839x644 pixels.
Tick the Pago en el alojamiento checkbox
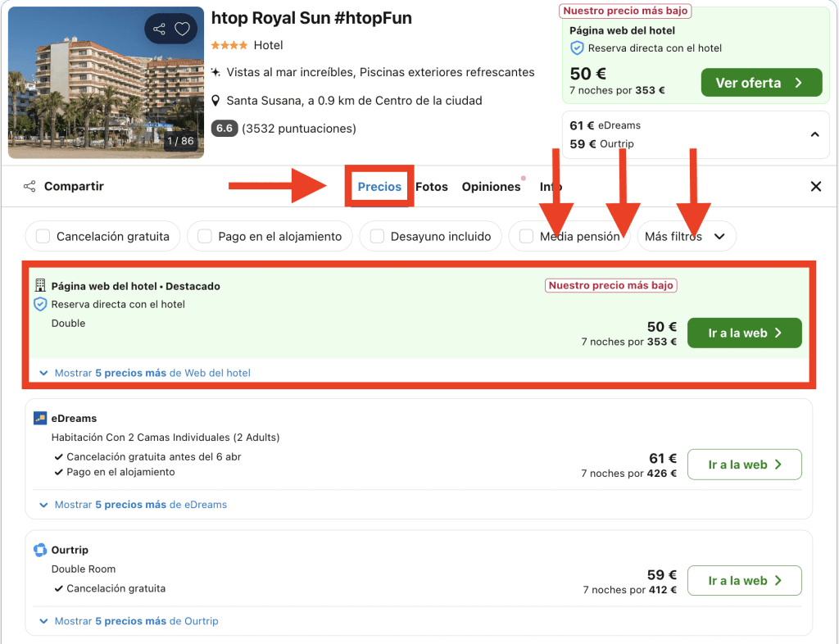click(205, 237)
